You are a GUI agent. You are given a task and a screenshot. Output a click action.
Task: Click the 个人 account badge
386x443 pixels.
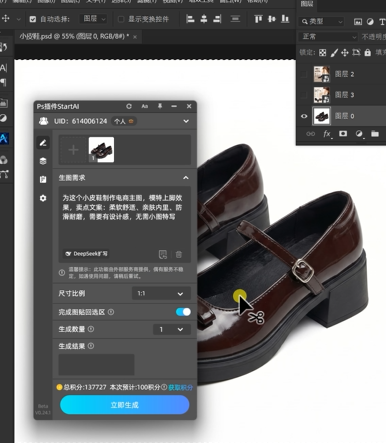coord(123,121)
